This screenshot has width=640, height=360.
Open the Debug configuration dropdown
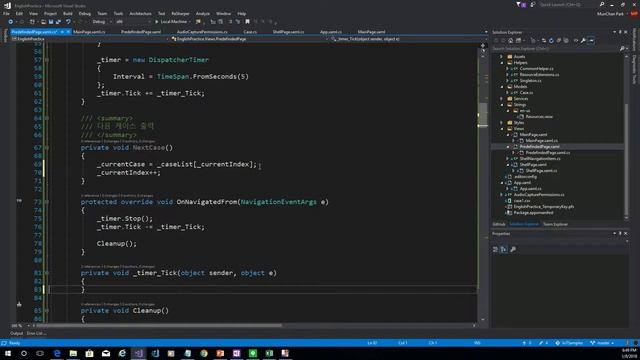pyautogui.click(x=101, y=22)
